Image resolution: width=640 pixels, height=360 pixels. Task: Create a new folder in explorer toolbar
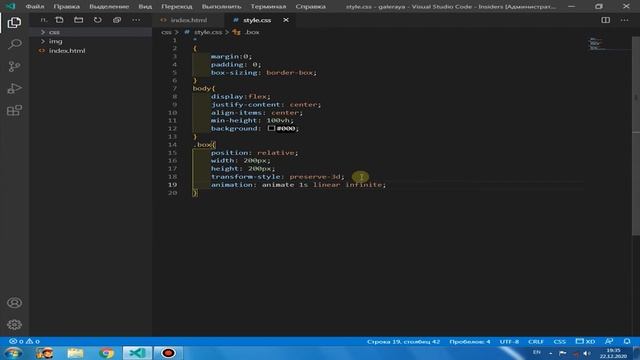click(78, 20)
